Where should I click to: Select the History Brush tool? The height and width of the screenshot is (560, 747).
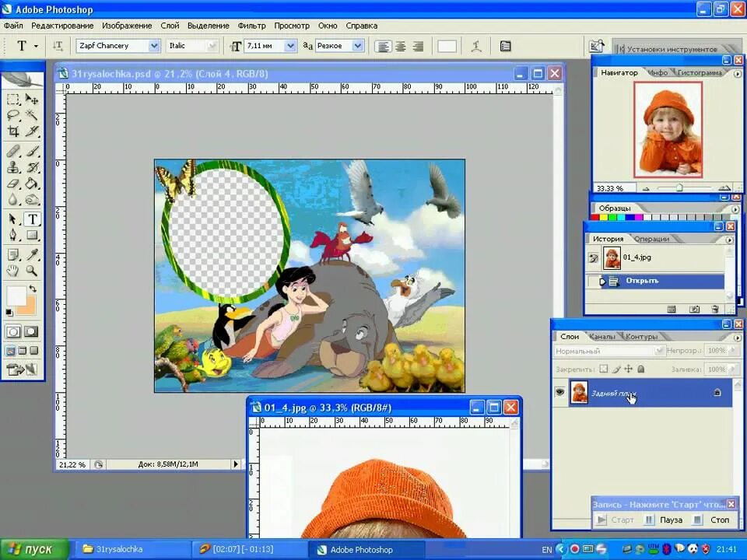pos(31,167)
